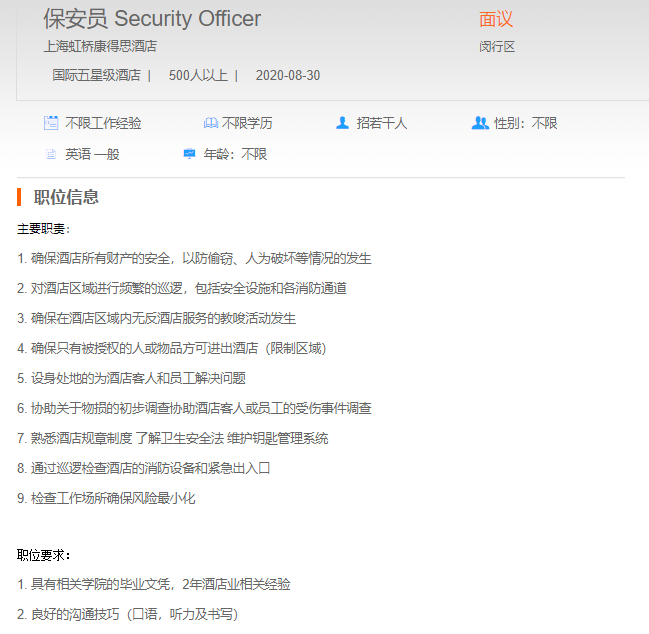This screenshot has width=649, height=634.
Task: Click the two-people icon beside 性别：不限
Action: (x=479, y=123)
